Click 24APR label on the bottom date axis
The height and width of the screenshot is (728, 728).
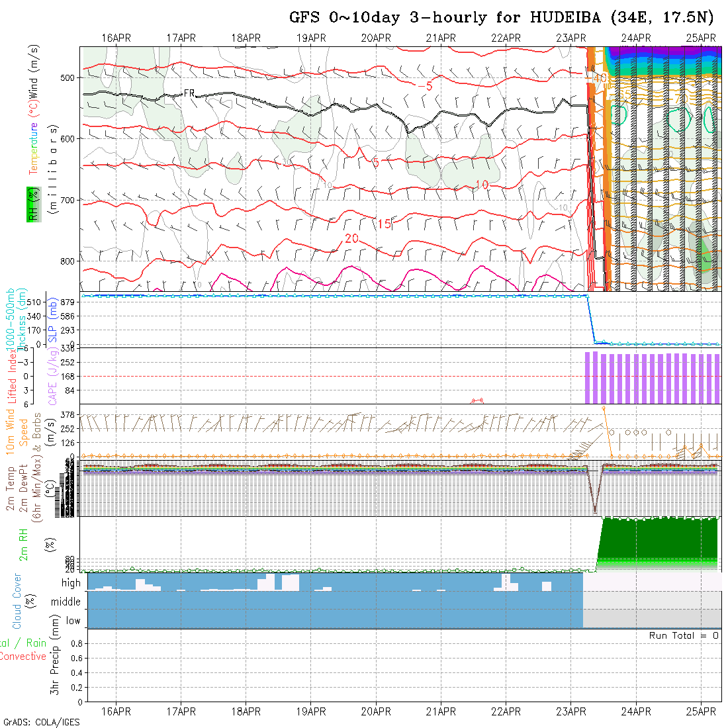coord(636,711)
